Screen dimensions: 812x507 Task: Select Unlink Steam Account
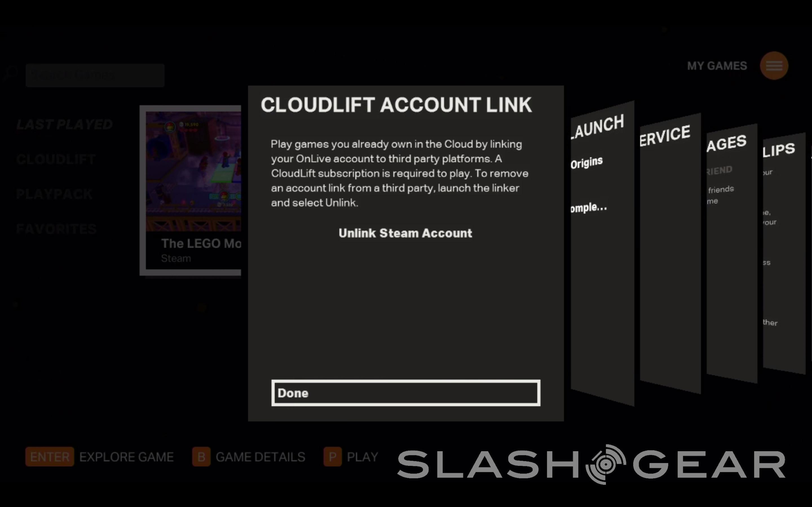[x=405, y=233]
